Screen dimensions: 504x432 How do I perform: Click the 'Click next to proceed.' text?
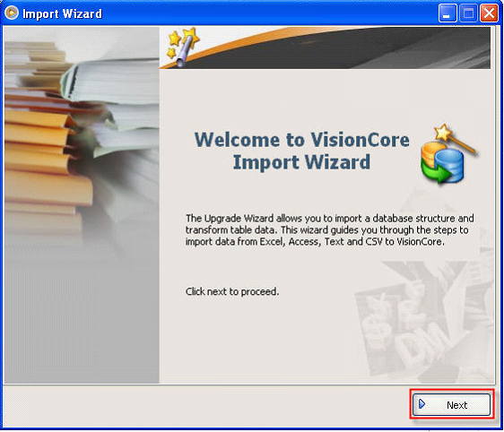point(232,291)
